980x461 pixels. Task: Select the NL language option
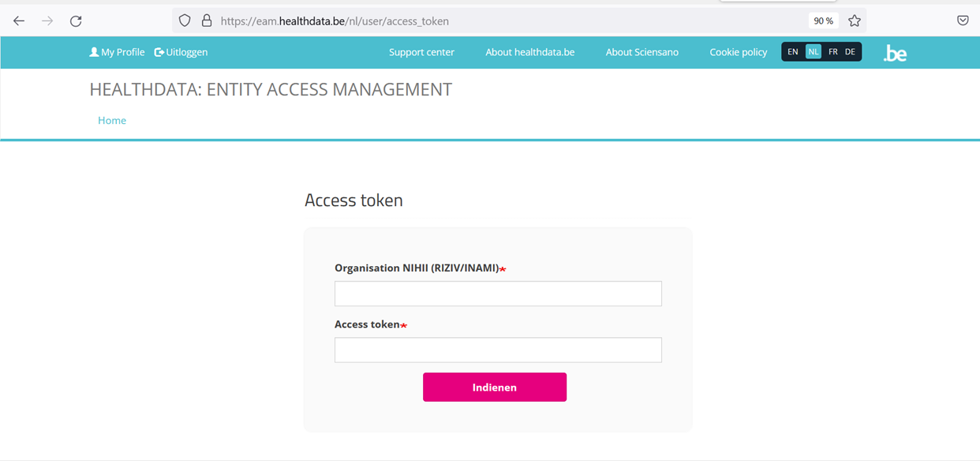tap(814, 52)
